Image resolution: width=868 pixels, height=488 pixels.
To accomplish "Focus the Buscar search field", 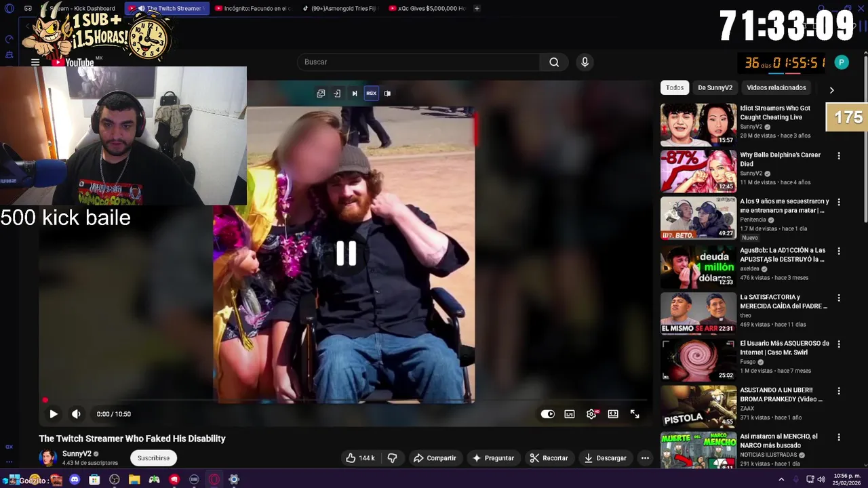I will coord(418,62).
